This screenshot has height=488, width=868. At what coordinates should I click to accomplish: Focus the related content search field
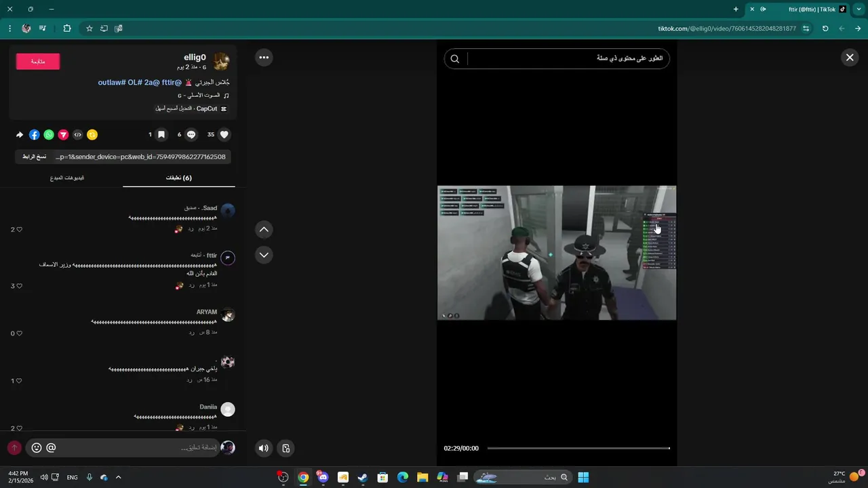coord(566,59)
